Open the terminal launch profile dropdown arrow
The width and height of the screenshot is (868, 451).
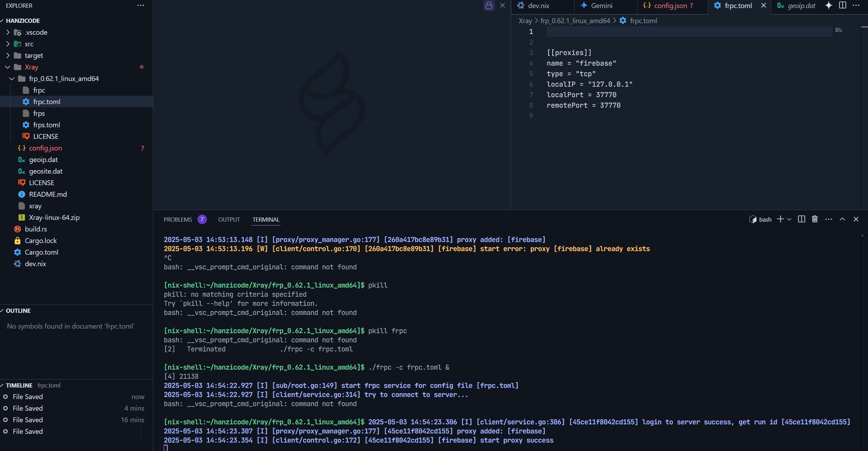coord(789,219)
